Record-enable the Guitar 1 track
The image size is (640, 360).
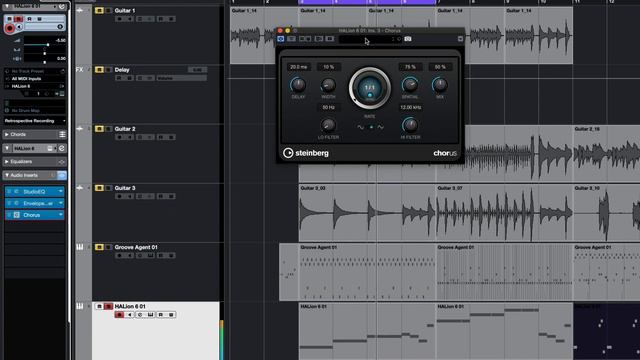point(119,19)
